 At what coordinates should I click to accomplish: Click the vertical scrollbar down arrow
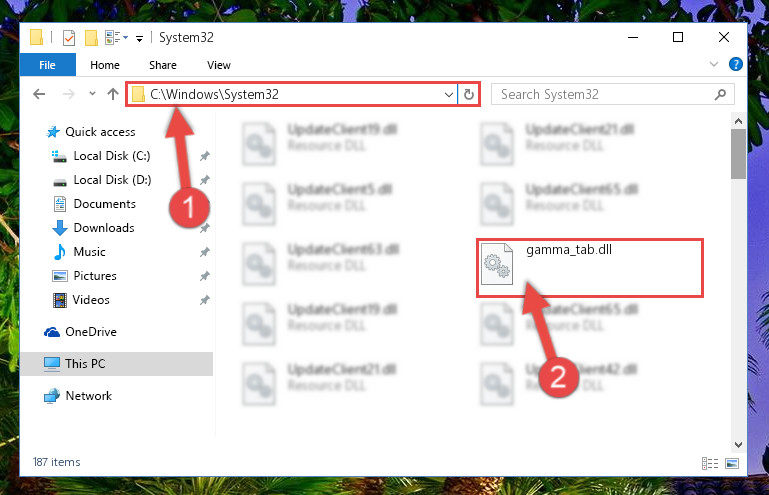click(x=738, y=445)
